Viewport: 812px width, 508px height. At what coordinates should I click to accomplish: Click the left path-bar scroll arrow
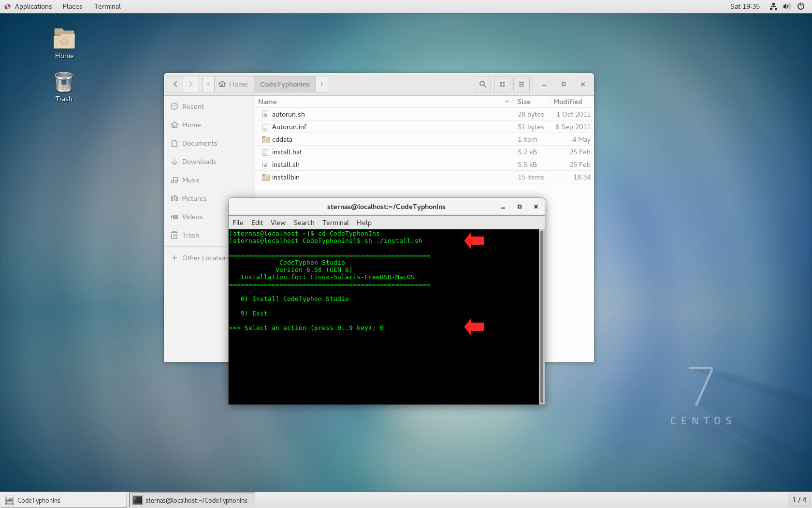pyautogui.click(x=208, y=84)
